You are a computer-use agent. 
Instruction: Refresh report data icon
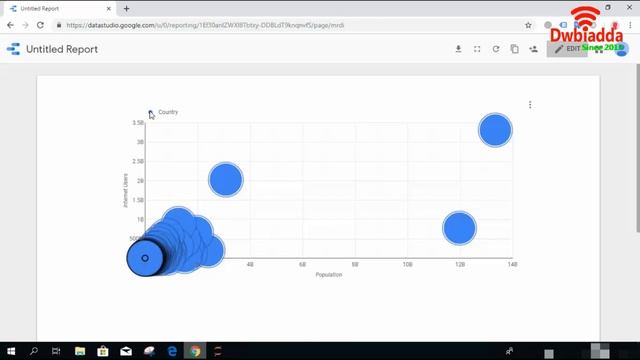tap(496, 49)
